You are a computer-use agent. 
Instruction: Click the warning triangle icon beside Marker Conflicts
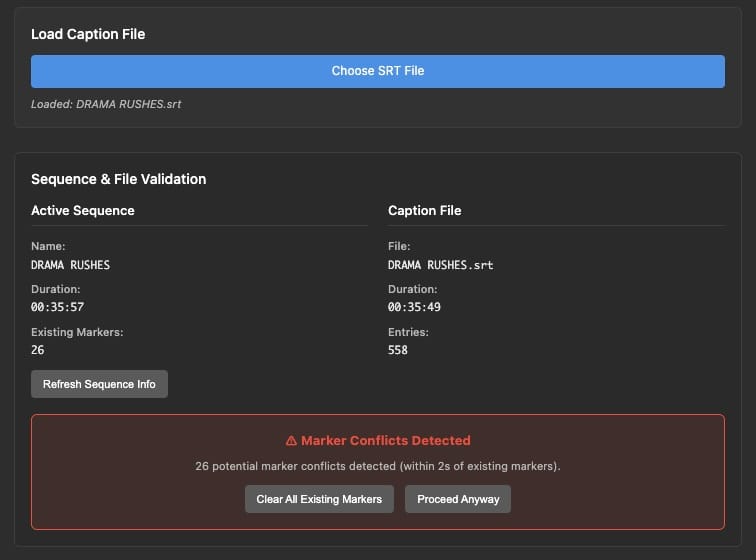click(x=291, y=441)
